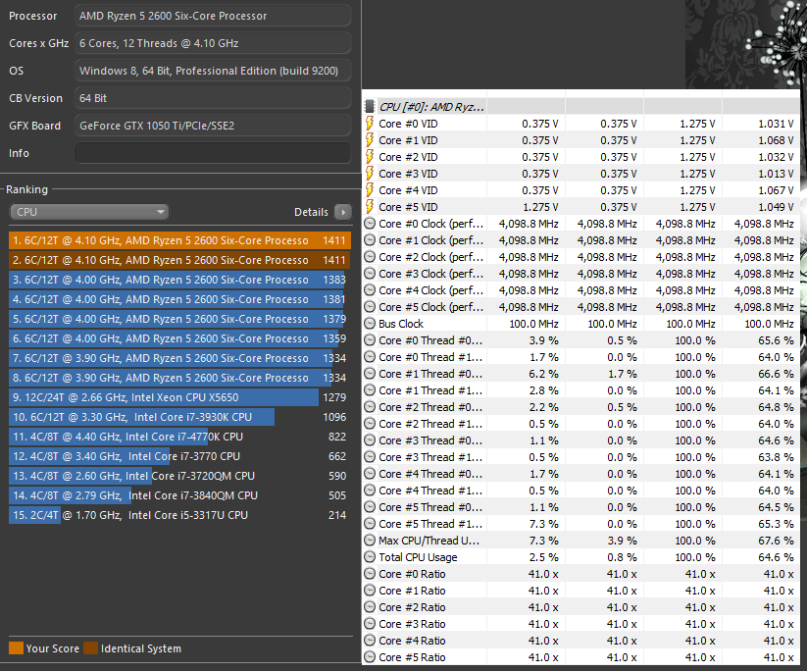Click the Core #4 Thread #0 usage icon

(x=370, y=474)
